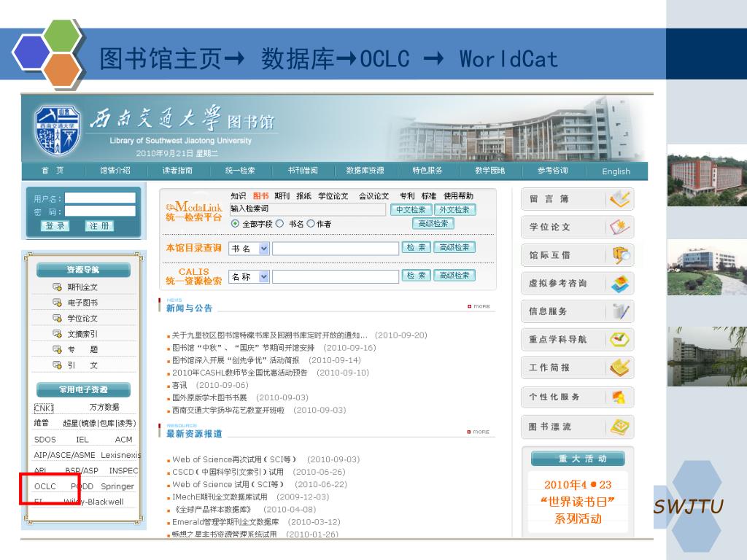Open the 书刊借阅 navigation item

click(303, 171)
